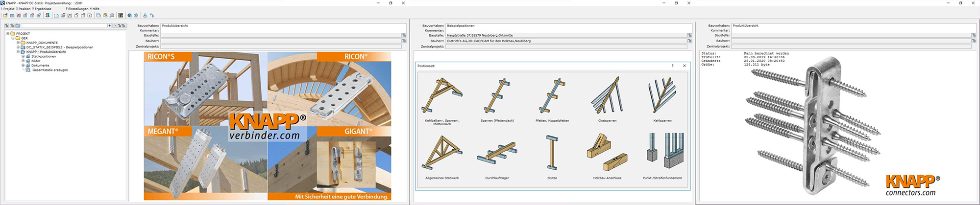Click the exit door toolbar icon
Screen dimensions: 980x205
(x=48, y=15)
